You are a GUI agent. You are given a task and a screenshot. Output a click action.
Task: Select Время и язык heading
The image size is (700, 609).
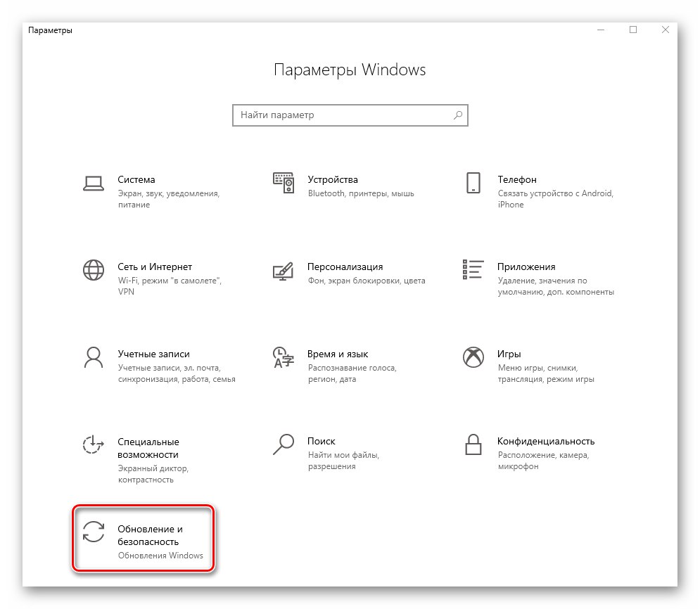tap(338, 354)
